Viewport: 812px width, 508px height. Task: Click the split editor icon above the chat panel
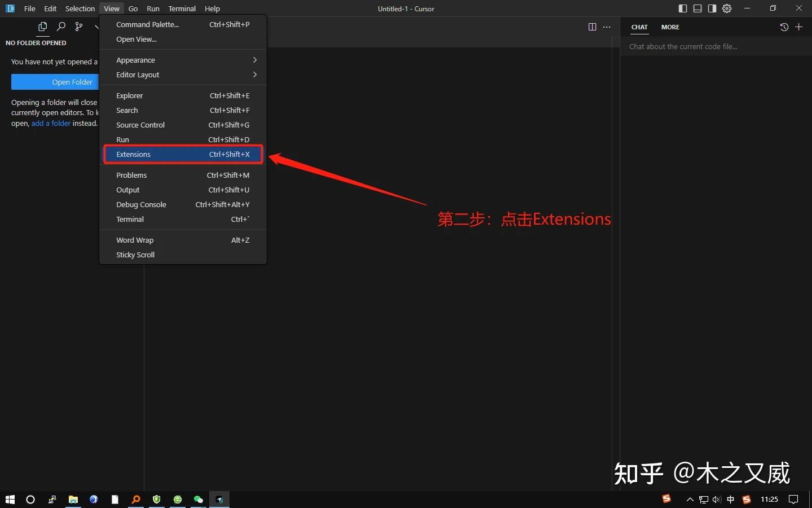592,27
